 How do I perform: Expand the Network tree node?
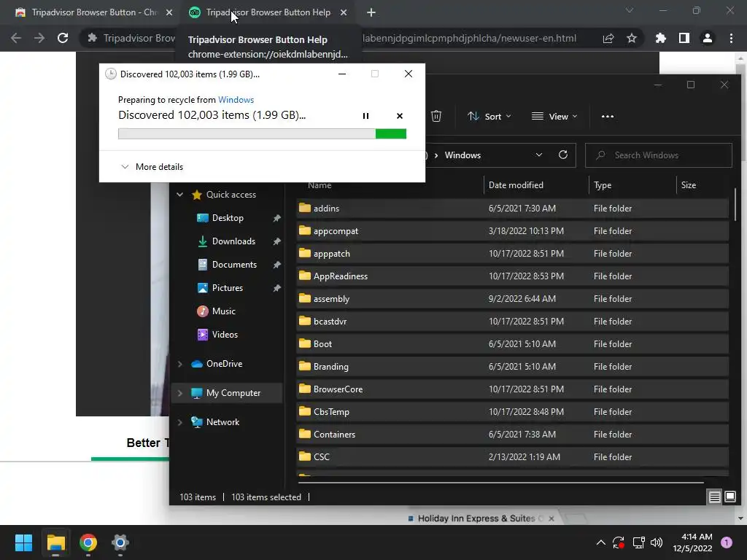[x=179, y=422]
